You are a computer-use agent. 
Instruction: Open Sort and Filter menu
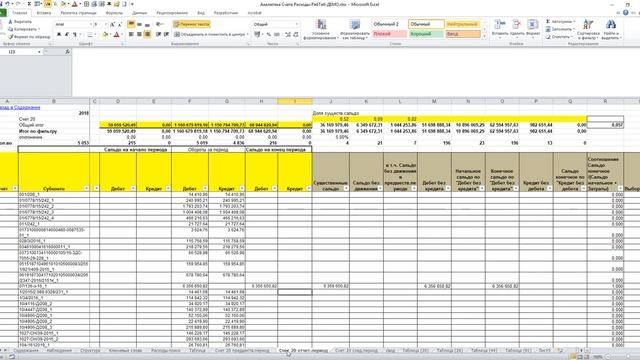coord(588,29)
